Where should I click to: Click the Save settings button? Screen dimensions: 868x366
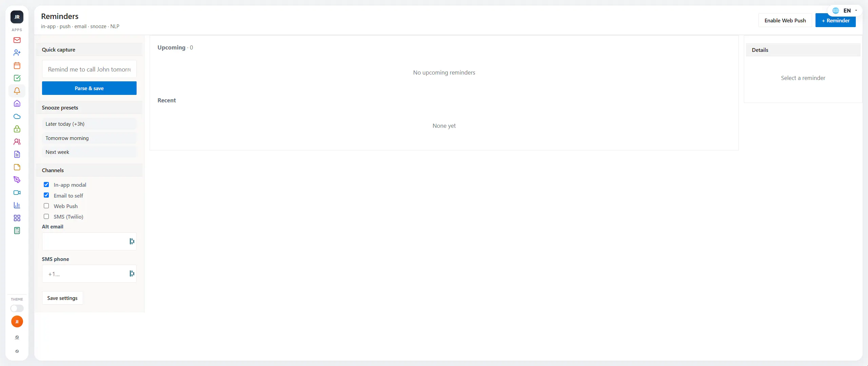[x=62, y=298]
